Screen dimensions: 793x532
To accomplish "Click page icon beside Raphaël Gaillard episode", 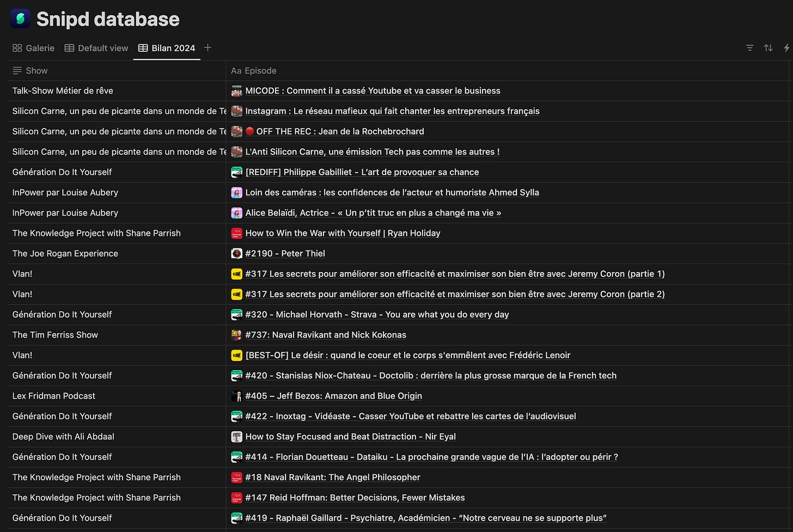I will [236, 518].
